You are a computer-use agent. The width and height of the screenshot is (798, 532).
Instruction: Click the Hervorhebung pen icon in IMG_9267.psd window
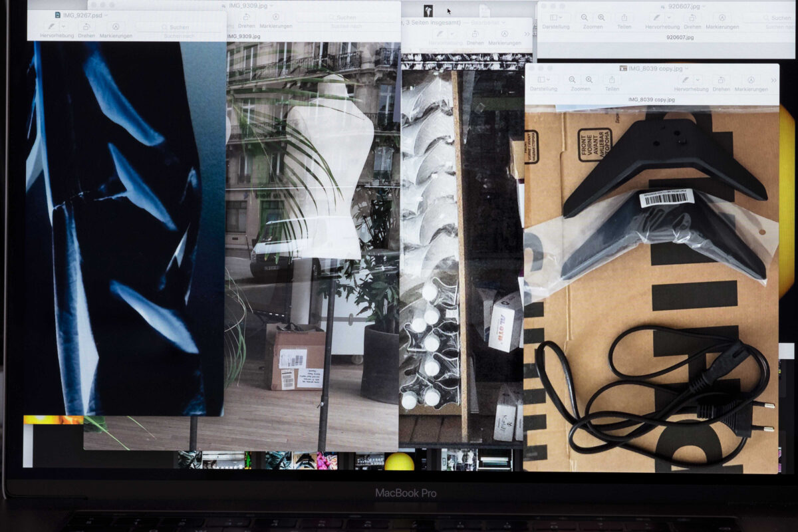pyautogui.click(x=51, y=26)
